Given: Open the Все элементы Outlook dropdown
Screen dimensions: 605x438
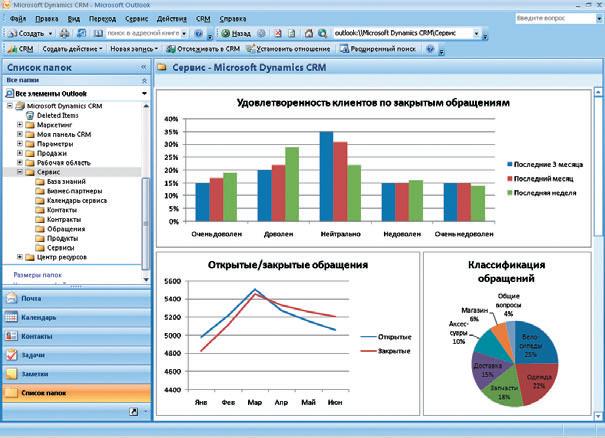Looking at the screenshot, I should coord(144,93).
